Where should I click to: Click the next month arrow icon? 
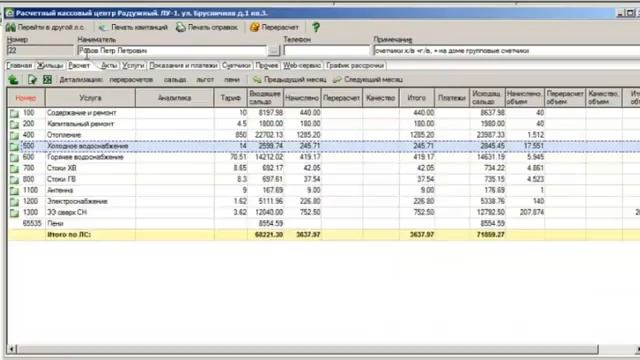(337, 80)
